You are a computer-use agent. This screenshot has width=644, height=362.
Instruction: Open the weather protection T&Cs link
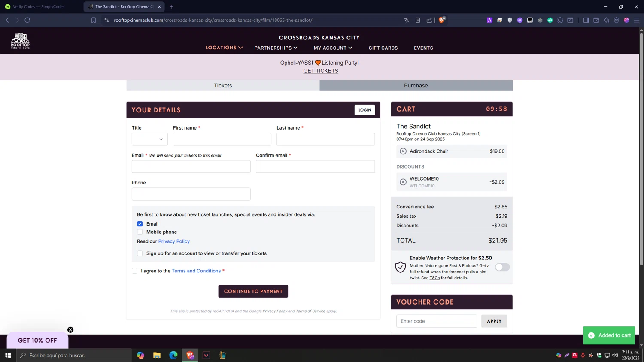pos(434,278)
